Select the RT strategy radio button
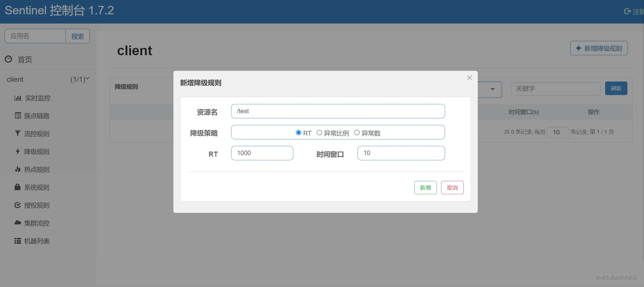 tap(298, 133)
